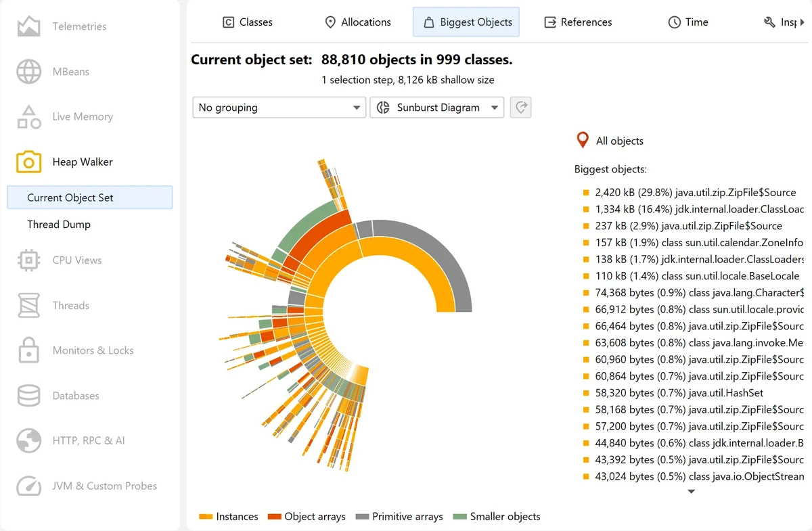Viewport: 812px width, 531px height.
Task: Open the Telemetries section icon
Action: tap(29, 26)
